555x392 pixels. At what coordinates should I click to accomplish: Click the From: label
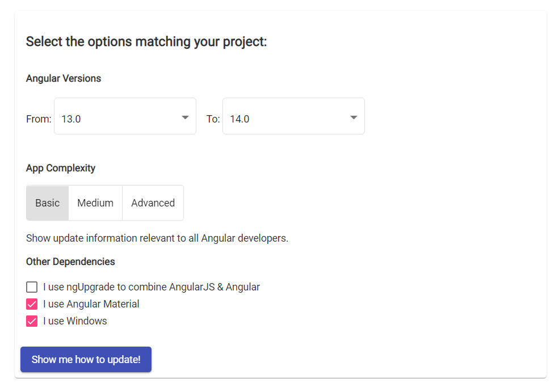point(39,119)
